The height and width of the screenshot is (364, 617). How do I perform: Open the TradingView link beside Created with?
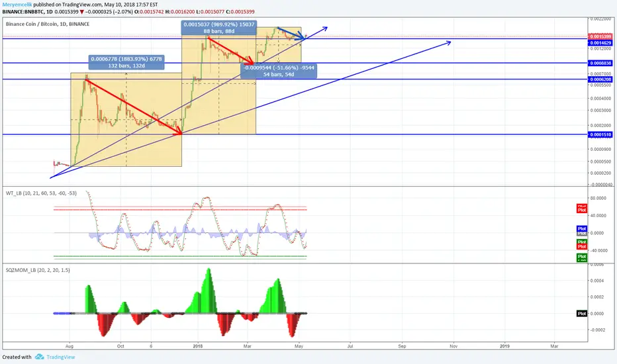click(60, 357)
